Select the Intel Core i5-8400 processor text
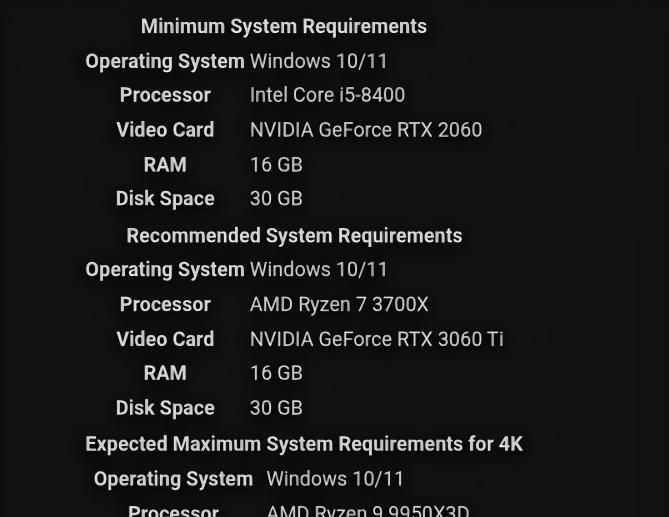Image resolution: width=669 pixels, height=517 pixels. click(x=327, y=95)
